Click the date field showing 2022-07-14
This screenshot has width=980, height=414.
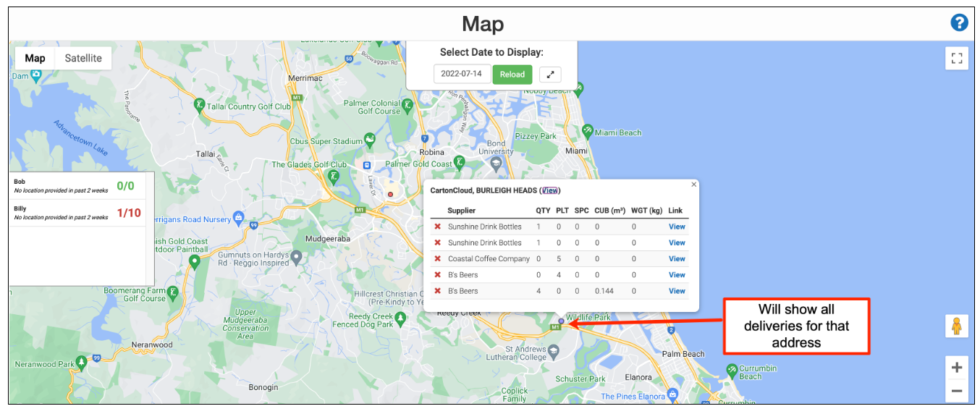click(x=462, y=75)
